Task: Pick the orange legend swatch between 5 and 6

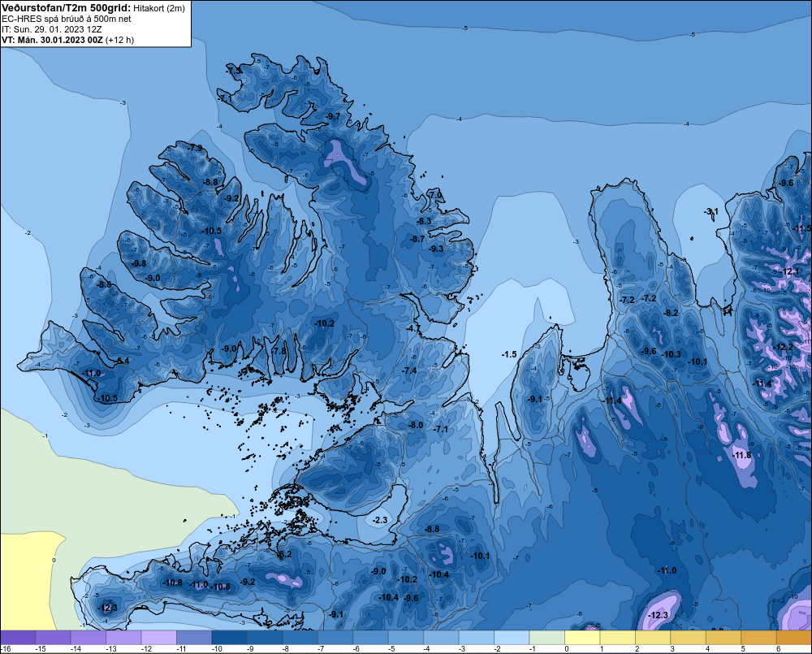Action: [x=758, y=638]
